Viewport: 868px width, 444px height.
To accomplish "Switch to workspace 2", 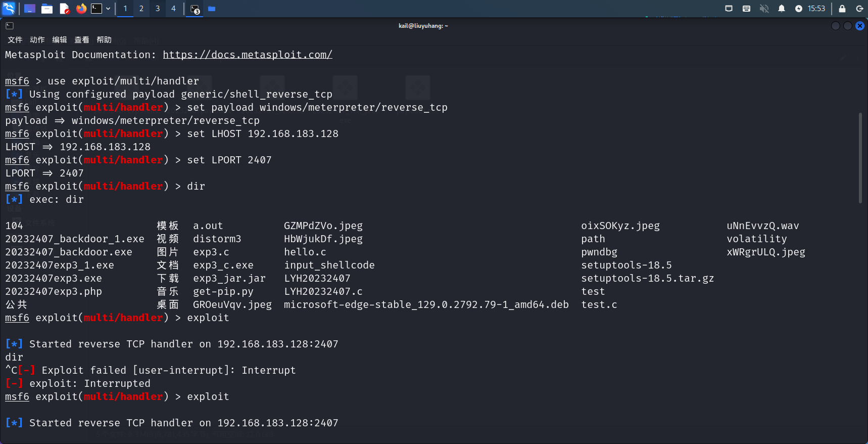I will 141,9.
